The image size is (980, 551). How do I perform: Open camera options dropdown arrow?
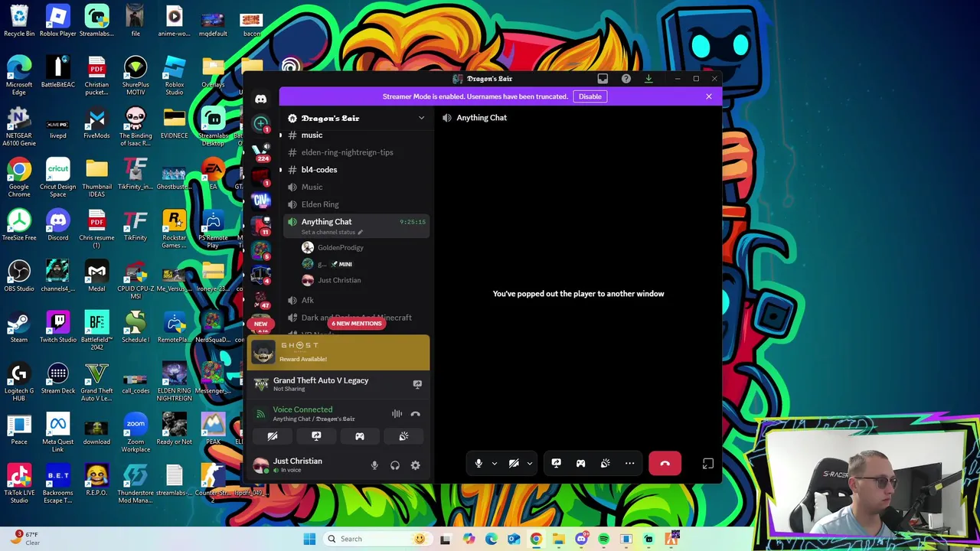click(529, 464)
